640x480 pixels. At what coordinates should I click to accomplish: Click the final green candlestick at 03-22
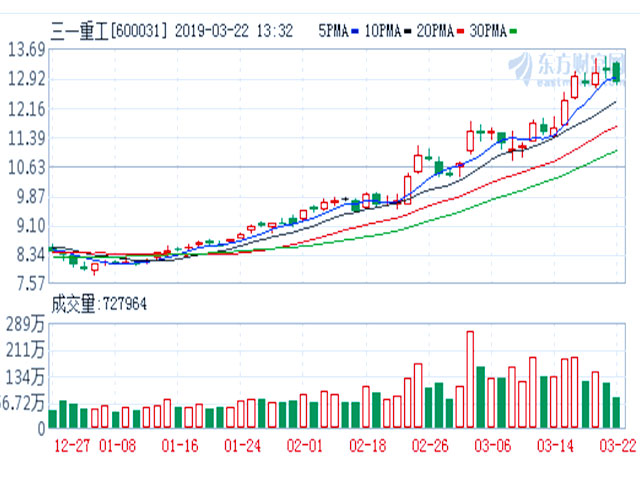[x=616, y=72]
